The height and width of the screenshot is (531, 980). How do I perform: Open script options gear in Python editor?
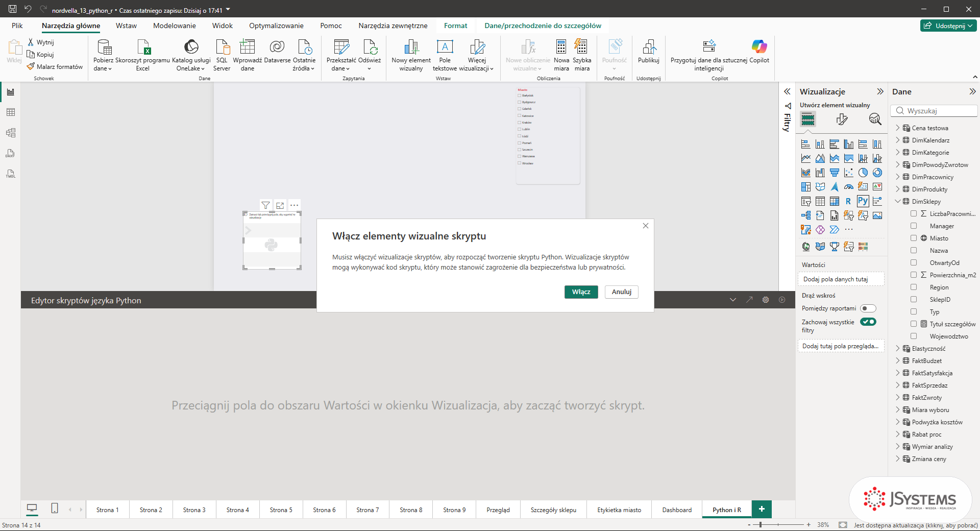[x=766, y=300]
